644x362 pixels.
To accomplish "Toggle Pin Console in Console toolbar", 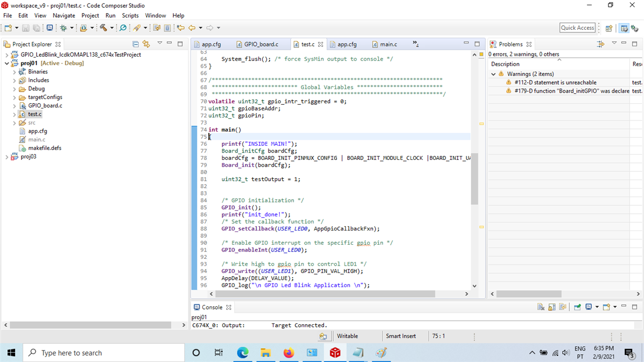I will click(577, 307).
